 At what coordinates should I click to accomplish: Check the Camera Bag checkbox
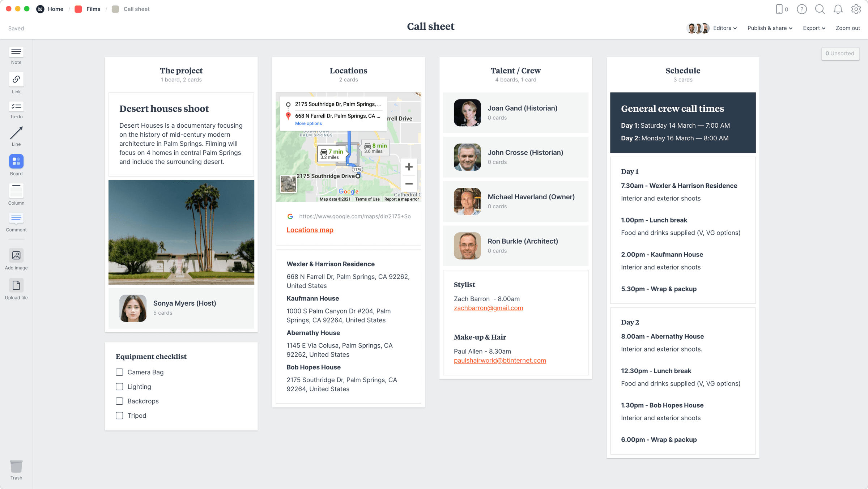pyautogui.click(x=119, y=372)
